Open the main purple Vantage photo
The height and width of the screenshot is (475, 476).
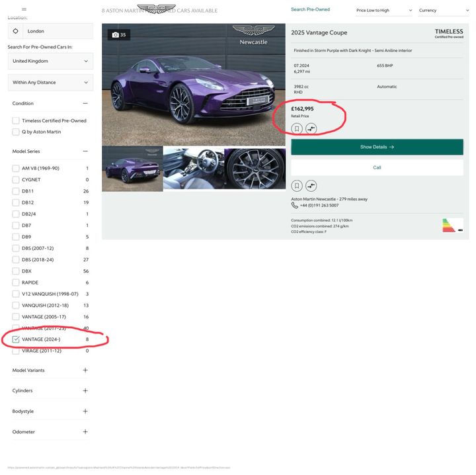tap(193, 85)
